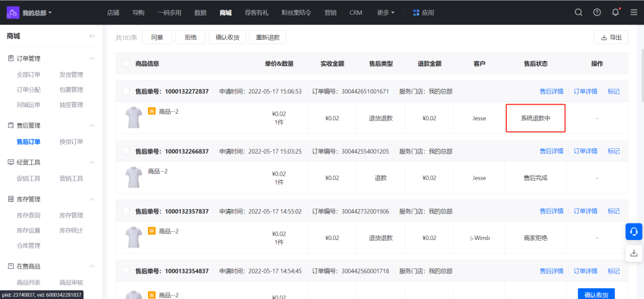The height and width of the screenshot is (299, 644).
Task: Open 商品列表 in the sidebar
Action: 29,282
